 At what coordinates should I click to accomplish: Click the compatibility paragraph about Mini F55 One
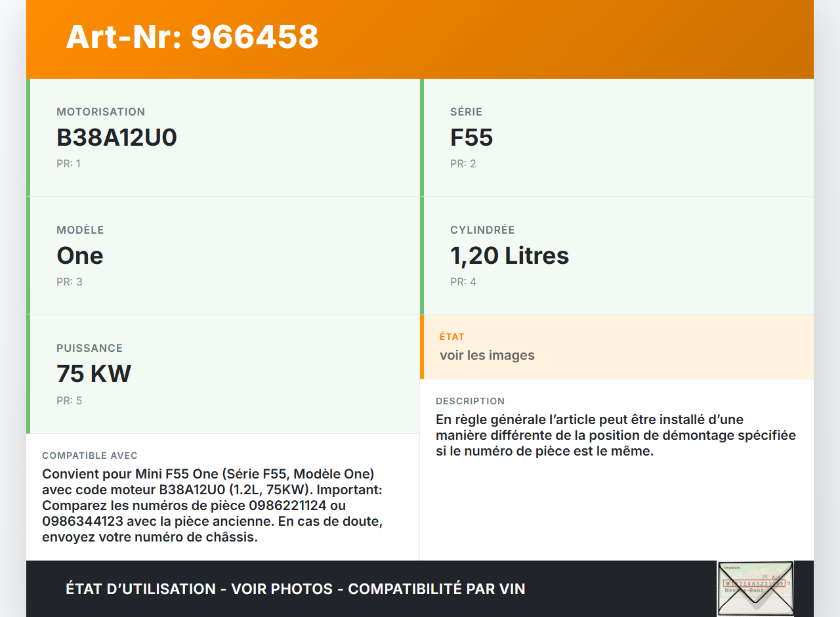213,505
